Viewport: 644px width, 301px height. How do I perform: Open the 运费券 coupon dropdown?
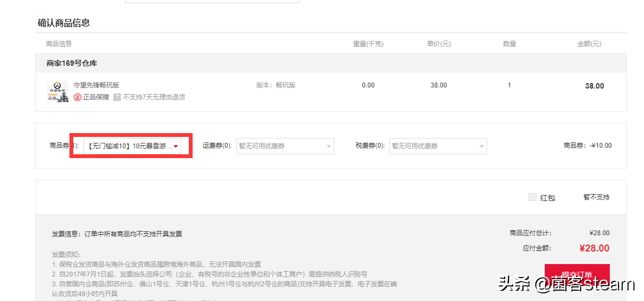(285, 146)
